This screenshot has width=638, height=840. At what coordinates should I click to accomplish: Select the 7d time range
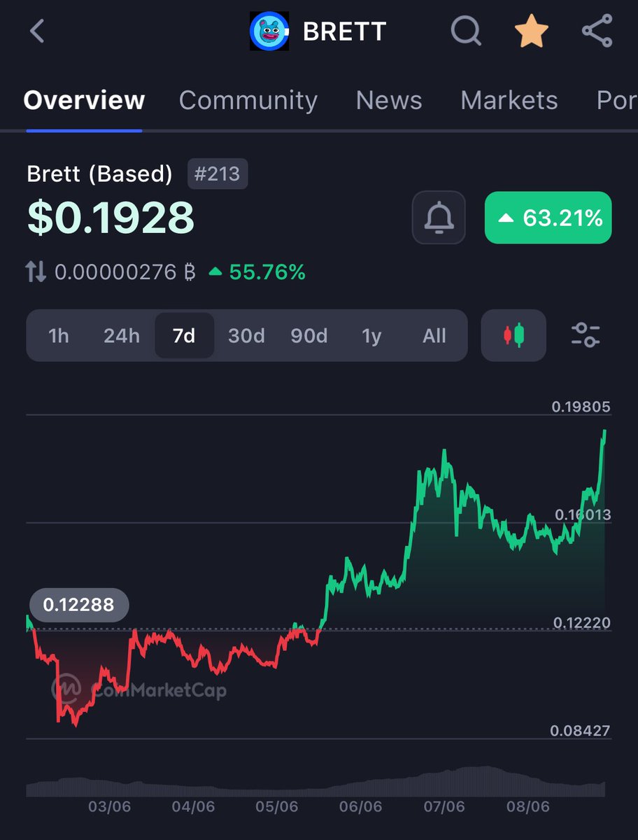point(184,336)
